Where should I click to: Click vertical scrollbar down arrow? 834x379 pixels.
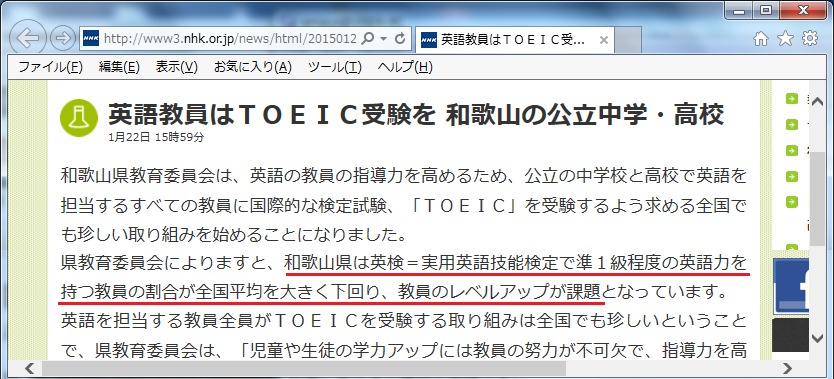pyautogui.click(x=818, y=337)
